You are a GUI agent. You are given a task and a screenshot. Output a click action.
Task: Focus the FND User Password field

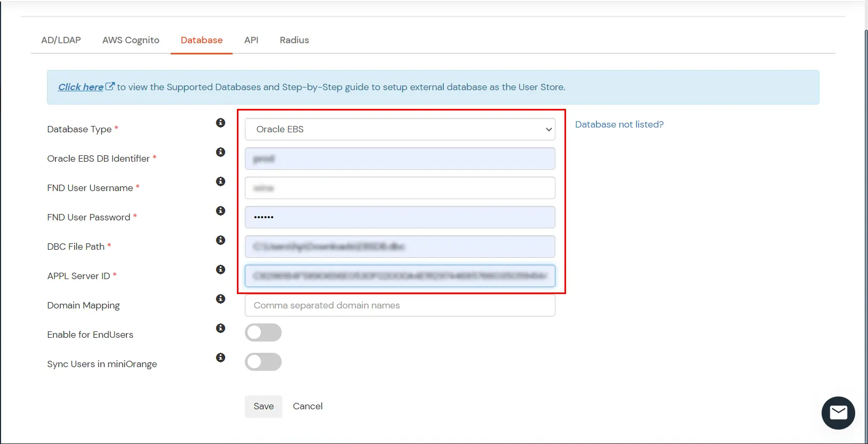click(400, 217)
